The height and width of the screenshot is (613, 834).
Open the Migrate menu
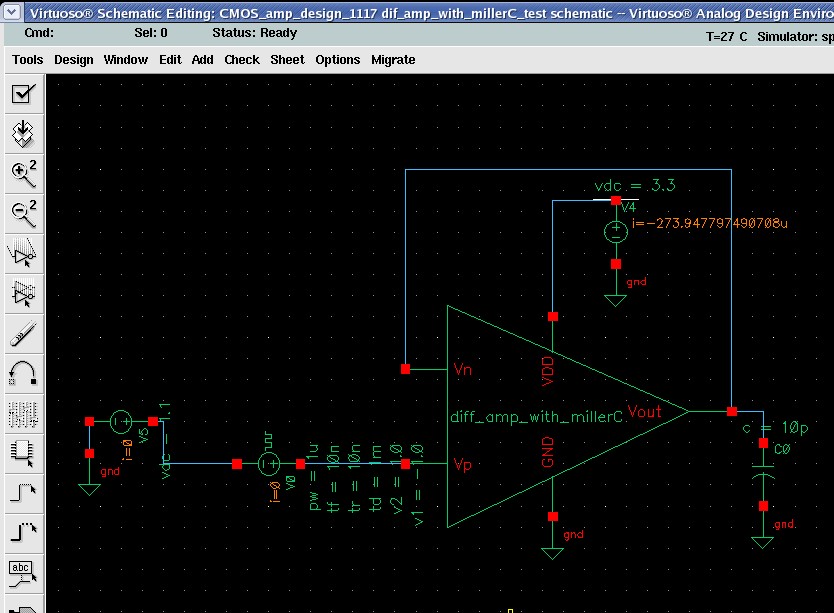(x=393, y=60)
